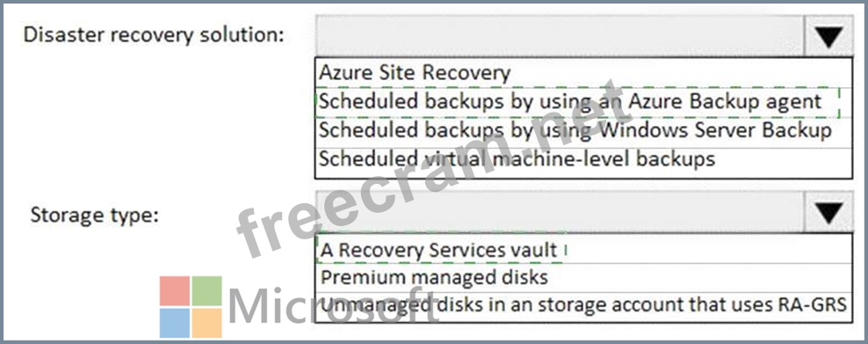Choose A Recovery Services vault option
Viewport: 868px width, 344px height.
(x=583, y=249)
